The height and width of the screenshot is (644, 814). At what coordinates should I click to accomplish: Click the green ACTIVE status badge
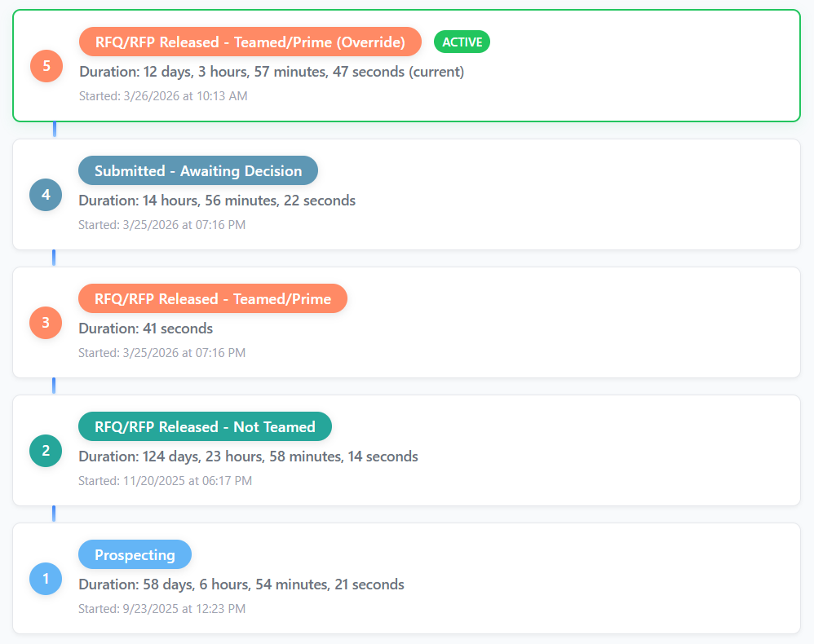click(462, 42)
